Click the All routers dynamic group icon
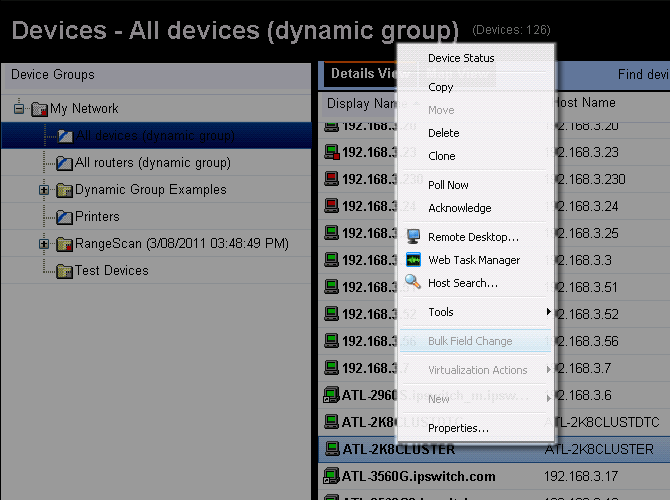Viewport: 670px width, 500px height. [x=65, y=163]
